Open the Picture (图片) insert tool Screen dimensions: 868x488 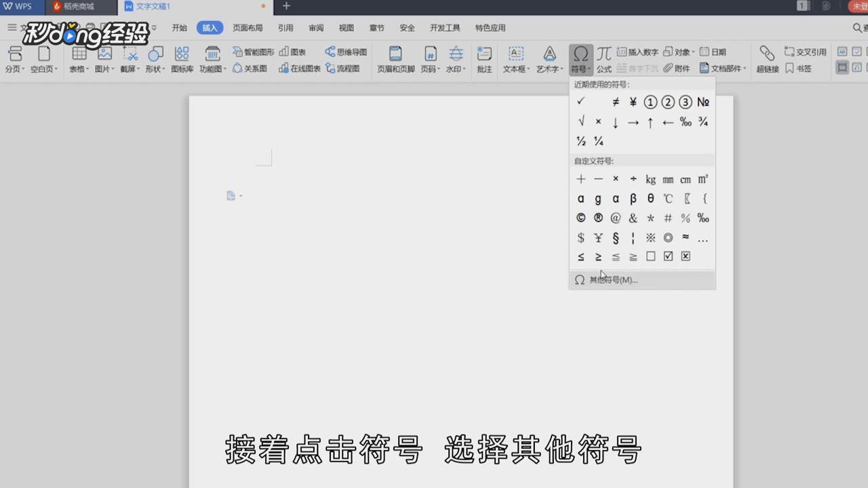[104, 60]
